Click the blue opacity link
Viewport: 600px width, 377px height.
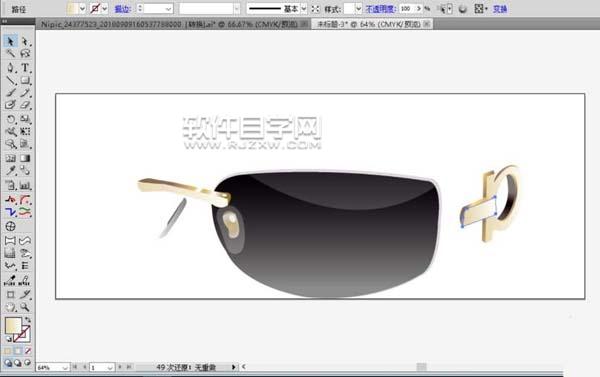(380, 9)
